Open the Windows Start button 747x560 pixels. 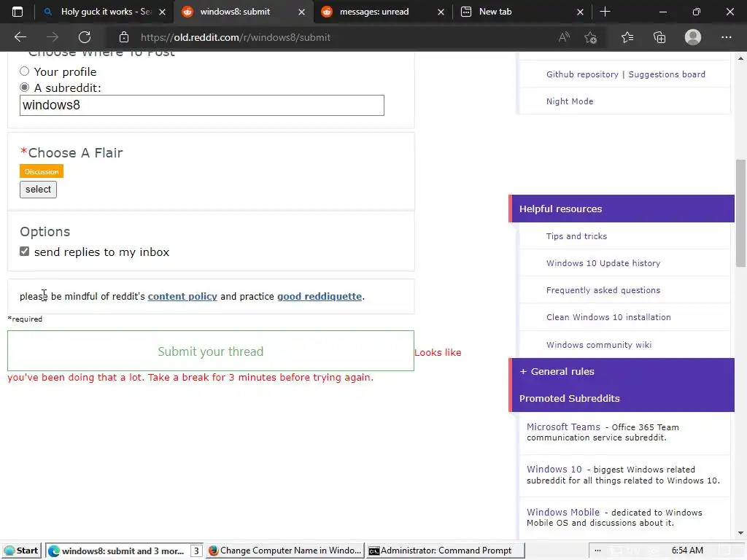[21, 551]
